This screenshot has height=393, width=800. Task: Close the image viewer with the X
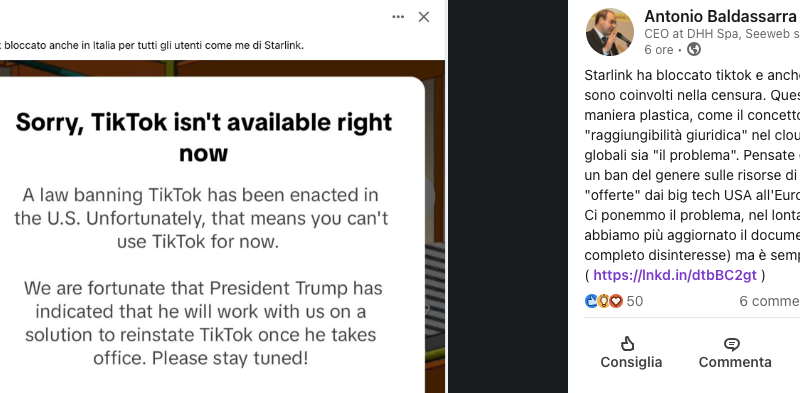423,17
